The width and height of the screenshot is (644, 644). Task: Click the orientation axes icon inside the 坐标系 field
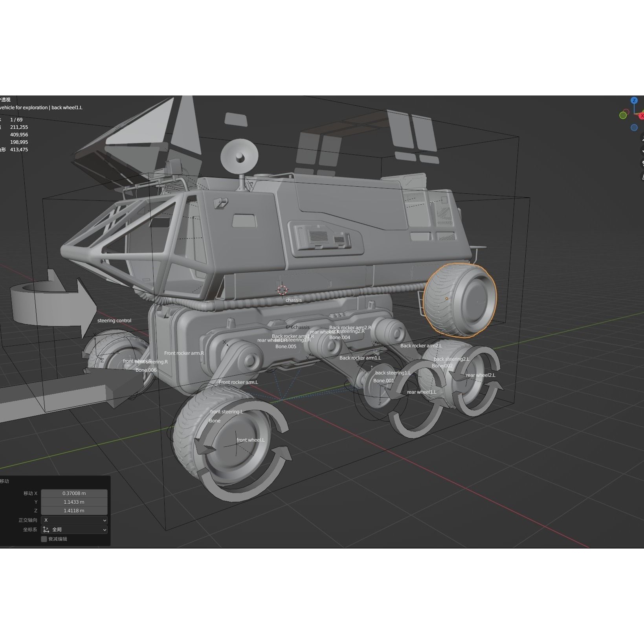(46, 530)
